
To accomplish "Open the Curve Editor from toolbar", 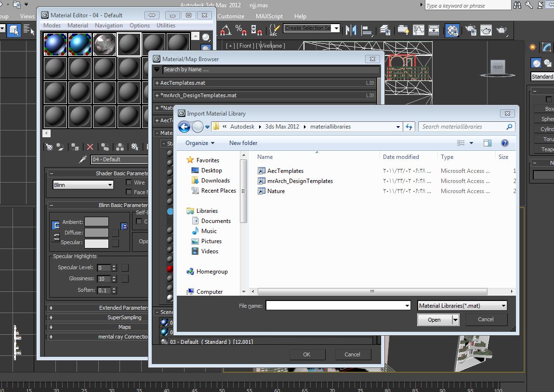I will coord(419,30).
